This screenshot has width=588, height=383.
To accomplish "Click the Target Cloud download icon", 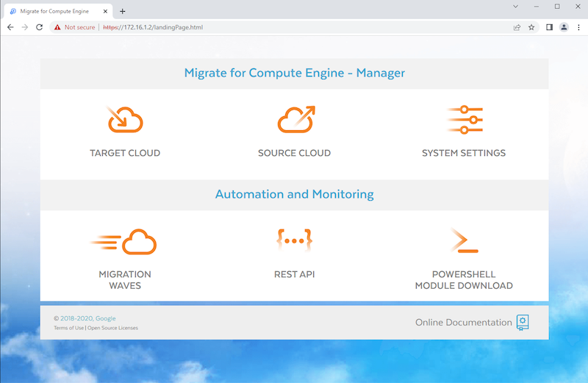I will pyautogui.click(x=125, y=119).
